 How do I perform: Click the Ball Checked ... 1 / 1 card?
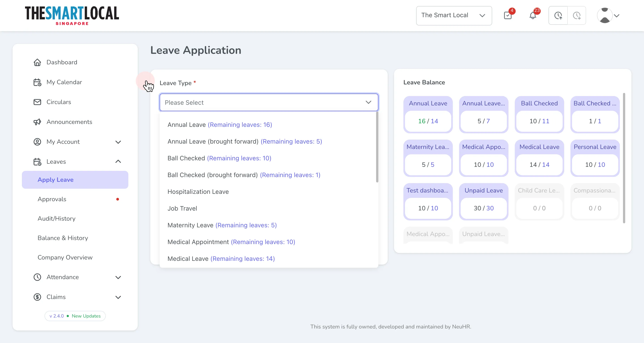595,115
